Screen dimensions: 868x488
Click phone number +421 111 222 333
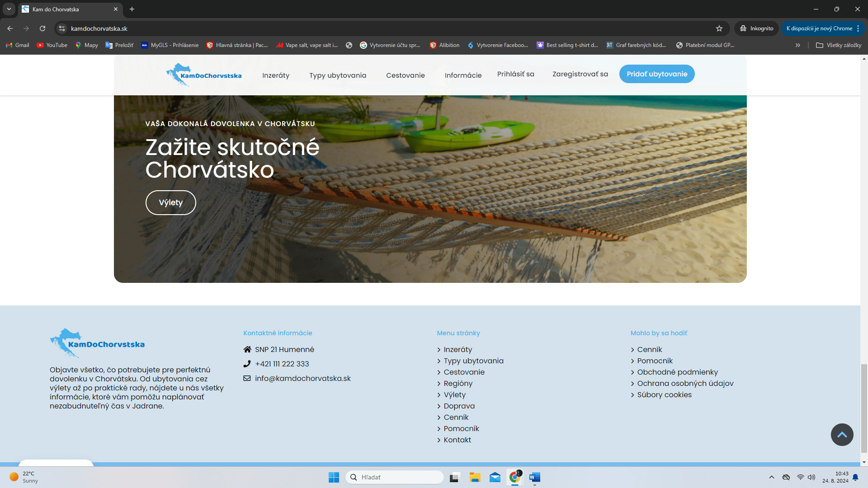(282, 364)
